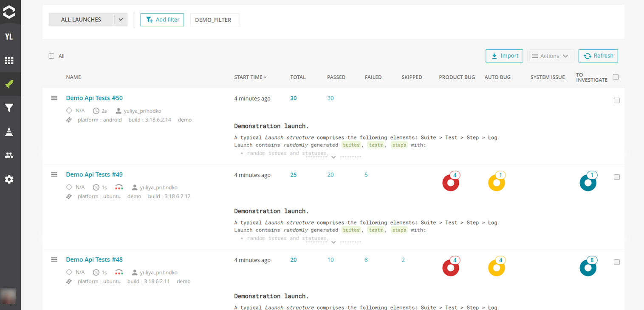The image size is (644, 310).
Task: Click the retry indicator icon of launch #49
Action: pyautogui.click(x=119, y=187)
